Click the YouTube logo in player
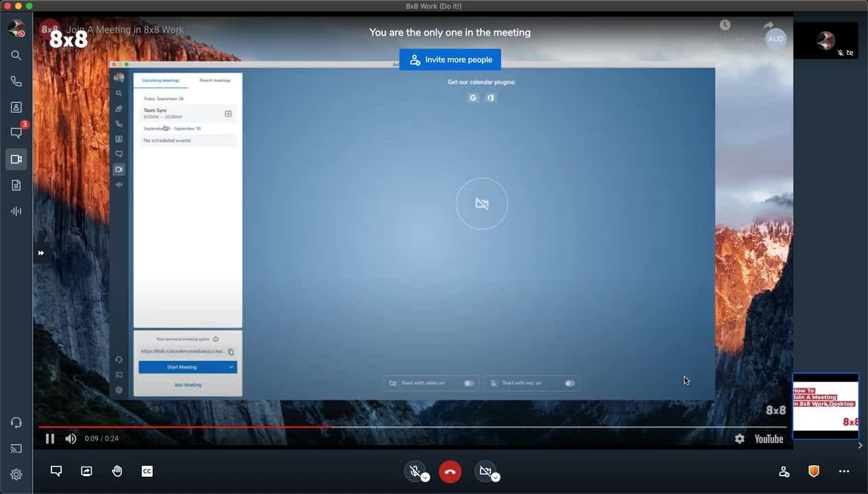Image resolution: width=868 pixels, height=494 pixels. tap(769, 439)
